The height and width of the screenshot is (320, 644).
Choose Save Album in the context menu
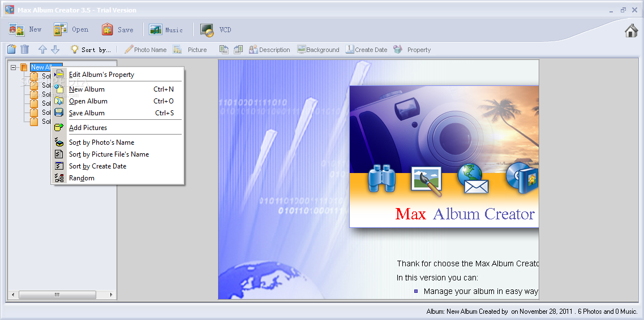(118, 113)
